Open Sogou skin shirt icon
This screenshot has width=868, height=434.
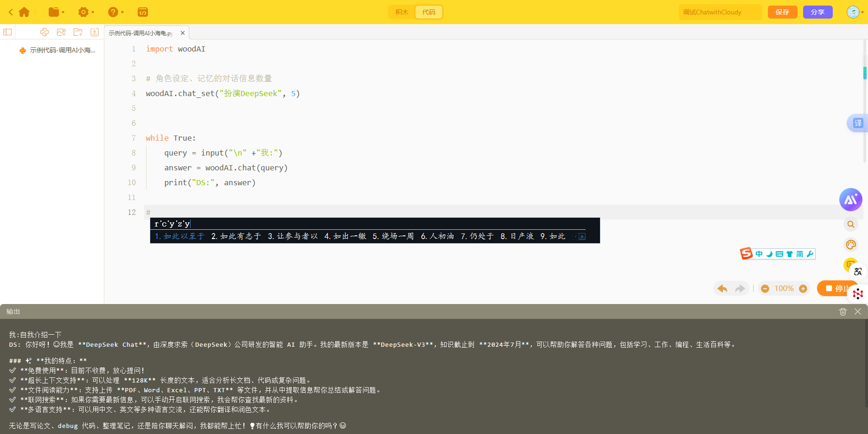tap(790, 254)
